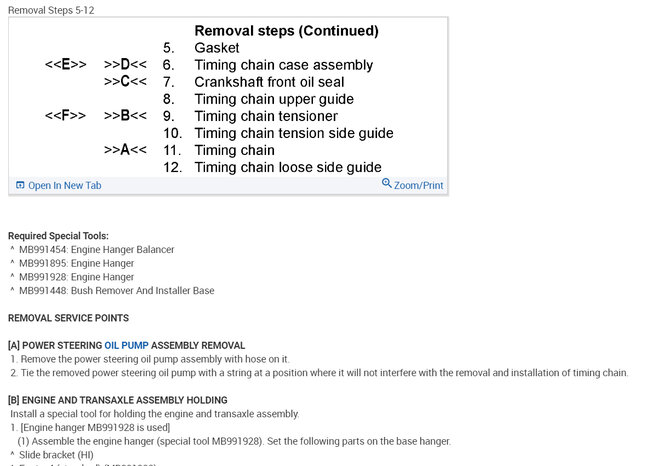
Task: Click the <<E>> service point marker
Action: pyautogui.click(x=66, y=65)
